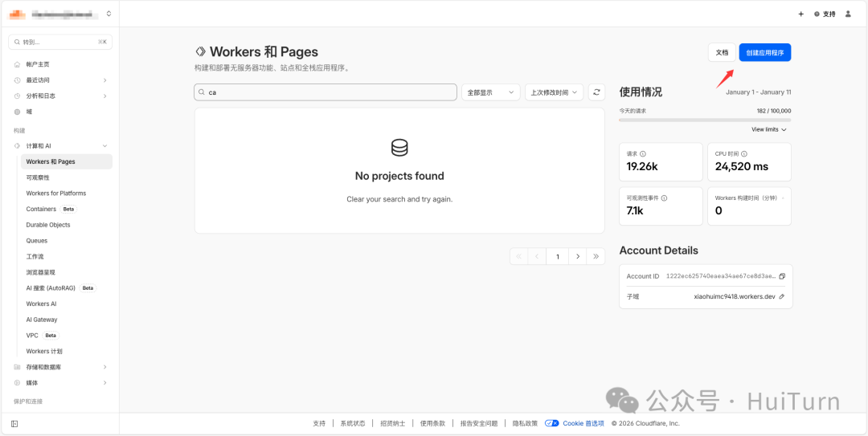Click the 系统状态 footer link
The image size is (868, 436).
353,423
